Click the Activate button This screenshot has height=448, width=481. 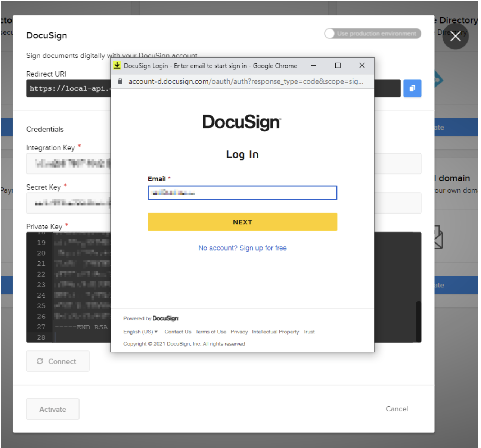click(x=52, y=409)
